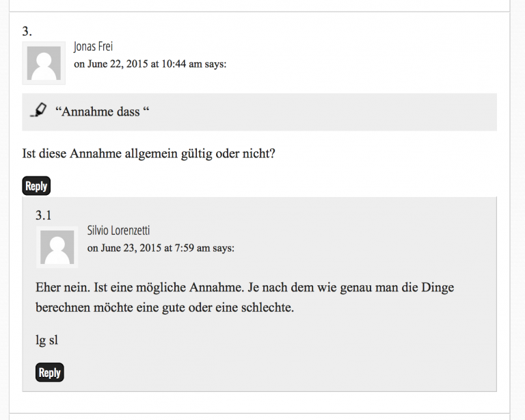Open Silvio Lorenzetti's avatar image

click(57, 247)
